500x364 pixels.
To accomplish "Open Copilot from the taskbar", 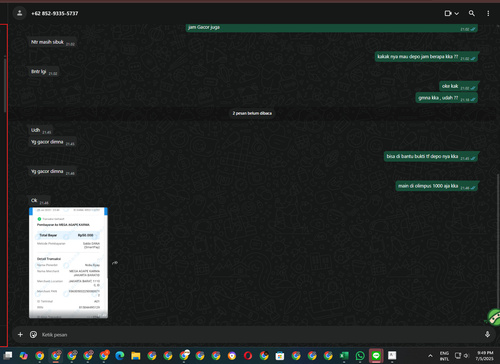I will pyautogui.click(x=23, y=356).
